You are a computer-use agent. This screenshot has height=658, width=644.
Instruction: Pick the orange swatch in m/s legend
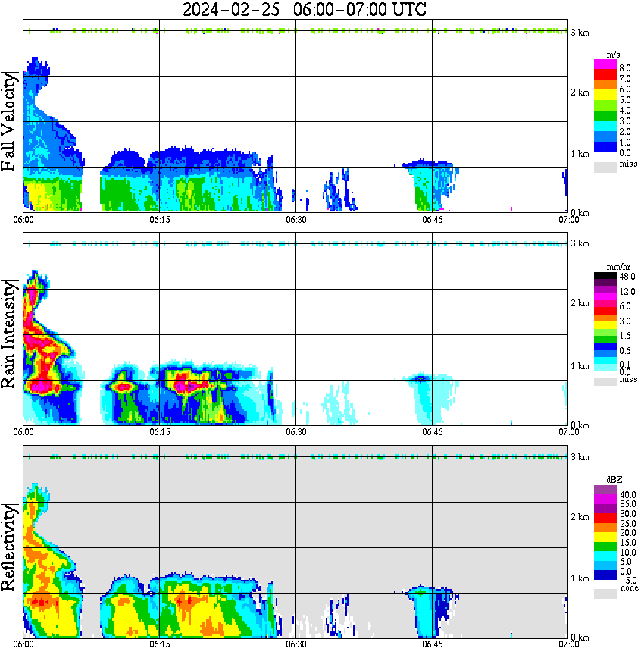[x=605, y=85]
